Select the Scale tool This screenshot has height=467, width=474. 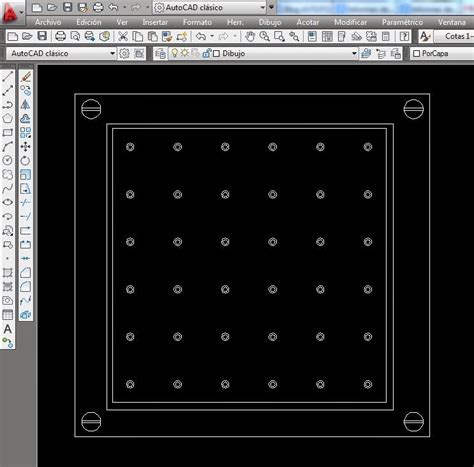[25, 174]
